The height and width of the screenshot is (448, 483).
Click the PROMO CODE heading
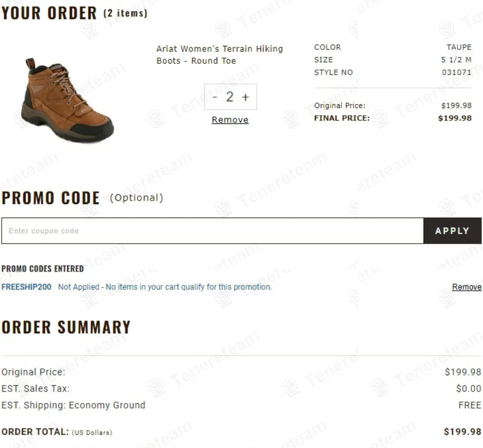coord(51,198)
